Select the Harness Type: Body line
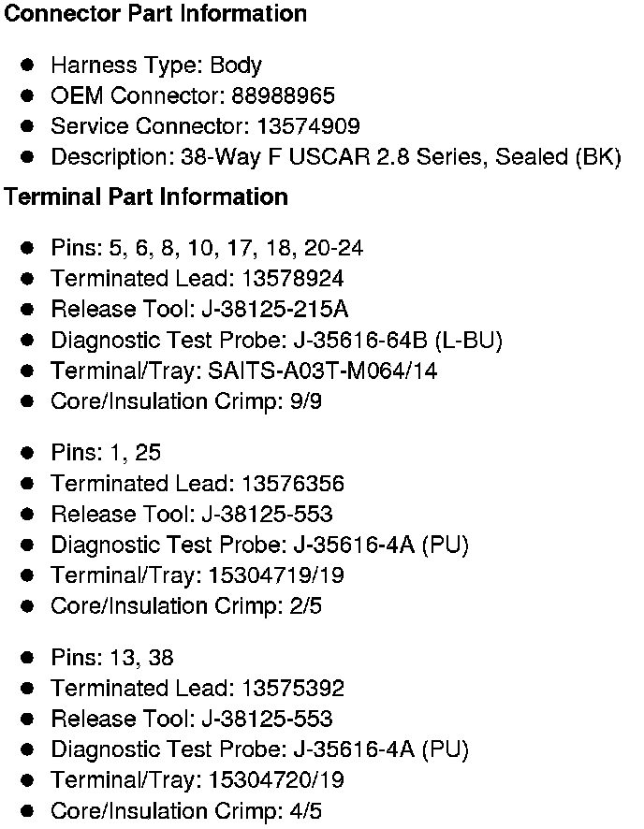 (x=156, y=65)
